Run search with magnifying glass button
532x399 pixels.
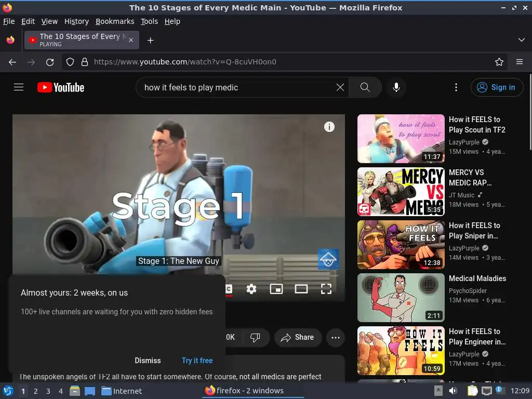365,87
